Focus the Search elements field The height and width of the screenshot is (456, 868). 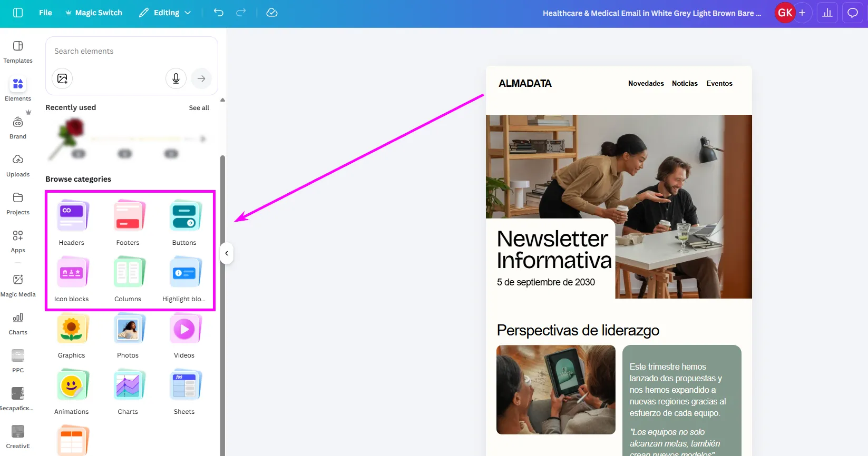click(x=132, y=51)
